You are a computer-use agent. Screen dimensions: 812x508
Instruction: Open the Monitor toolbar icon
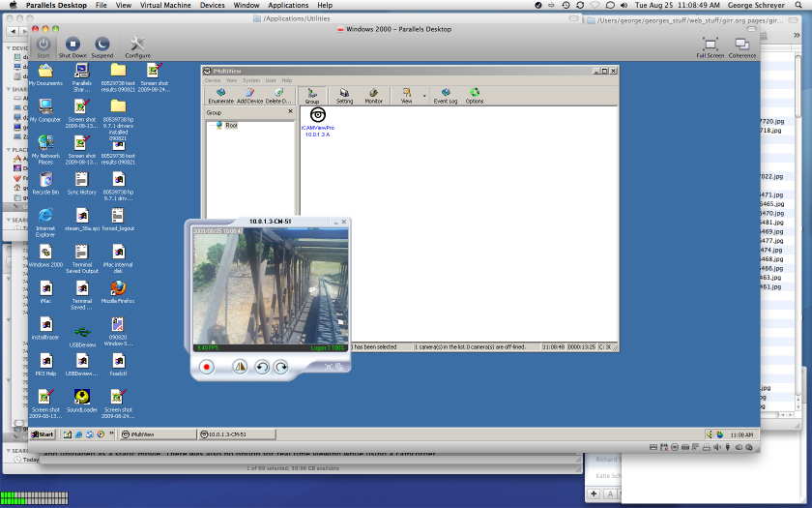tap(373, 96)
